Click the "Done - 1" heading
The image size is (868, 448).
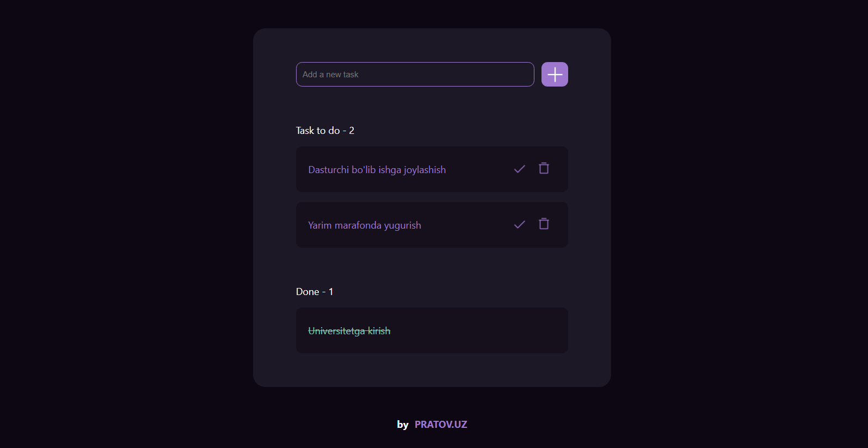[314, 292]
